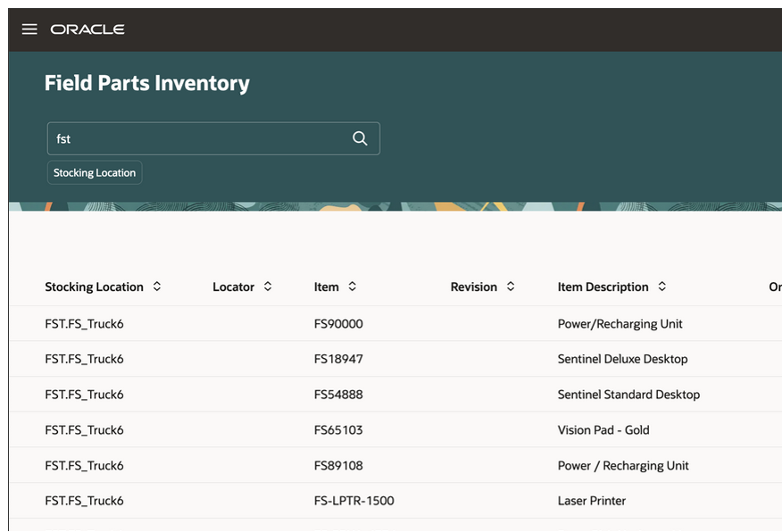The image size is (782, 532).
Task: Click the Stocking Location filter chip
Action: (x=95, y=172)
